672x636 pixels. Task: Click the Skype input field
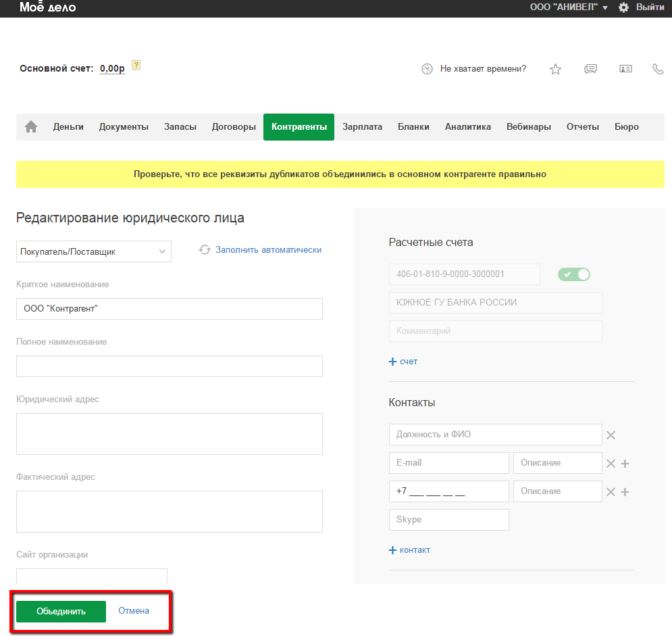click(448, 520)
